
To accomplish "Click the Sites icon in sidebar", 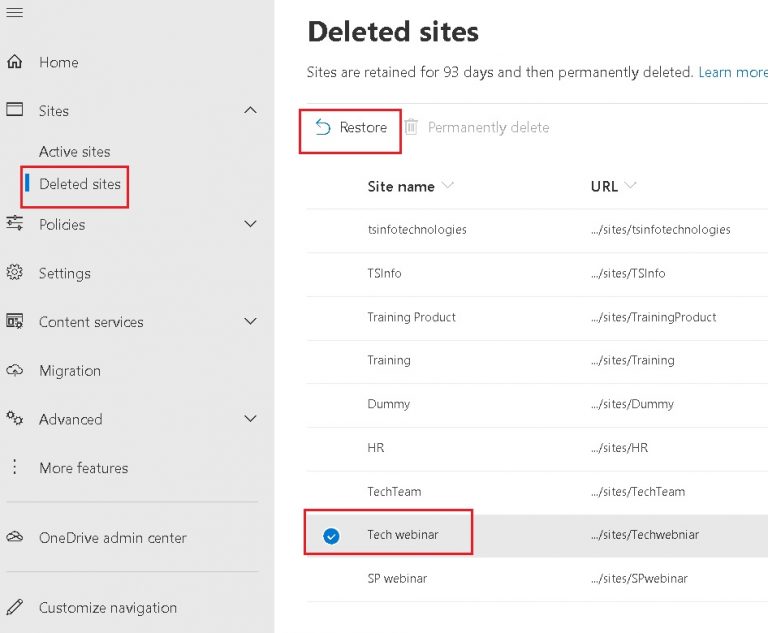I will (14, 110).
